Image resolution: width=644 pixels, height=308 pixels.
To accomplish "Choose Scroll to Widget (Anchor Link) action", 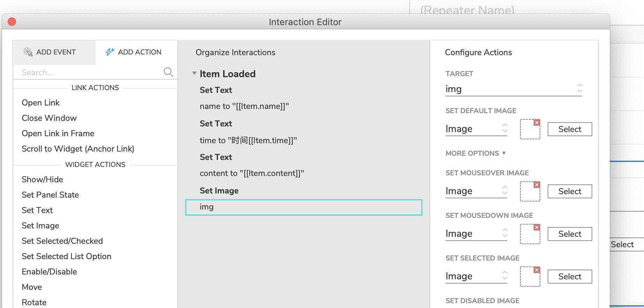I will point(78,149).
